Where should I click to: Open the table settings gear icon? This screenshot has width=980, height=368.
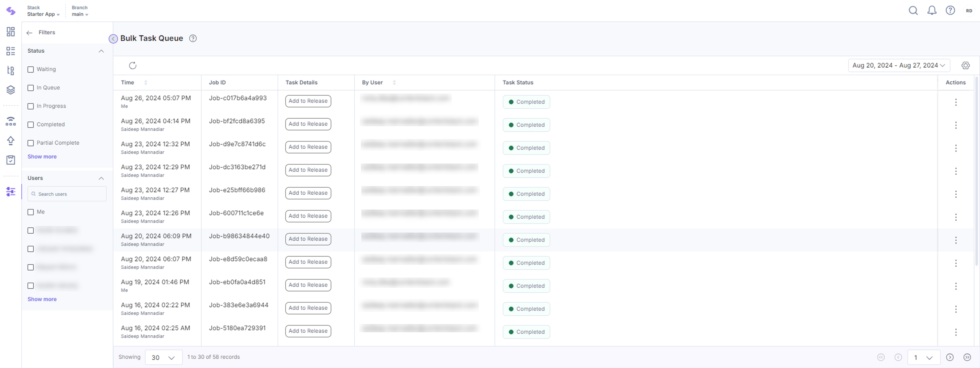(x=965, y=65)
